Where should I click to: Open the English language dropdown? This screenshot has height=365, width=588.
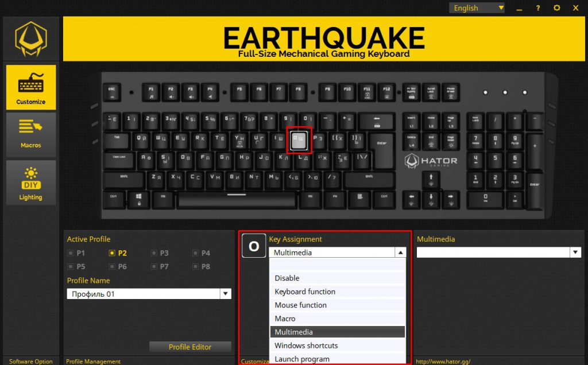(477, 8)
